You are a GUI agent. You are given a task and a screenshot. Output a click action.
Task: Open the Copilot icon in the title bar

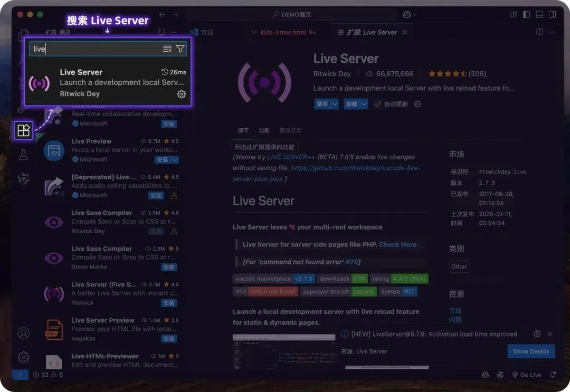(406, 15)
